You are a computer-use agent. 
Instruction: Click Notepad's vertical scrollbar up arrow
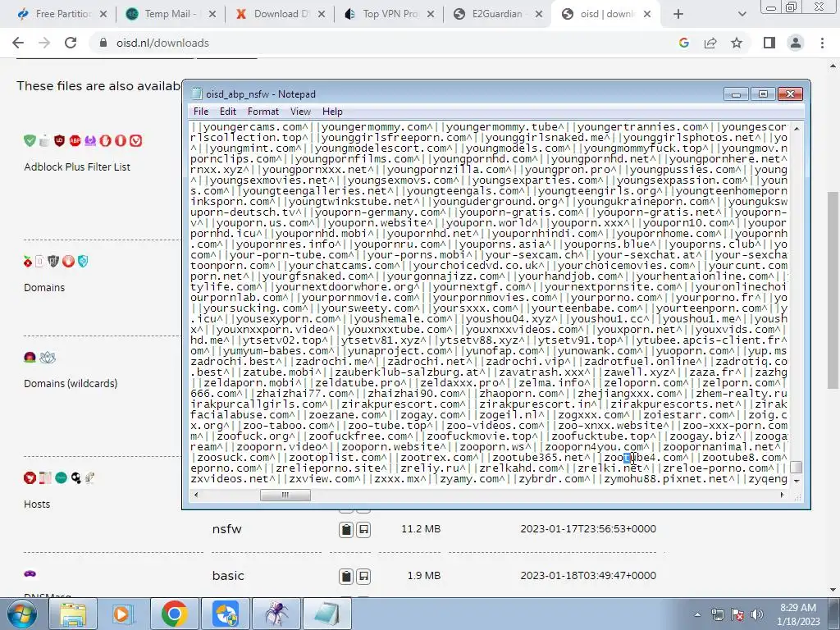(x=796, y=128)
